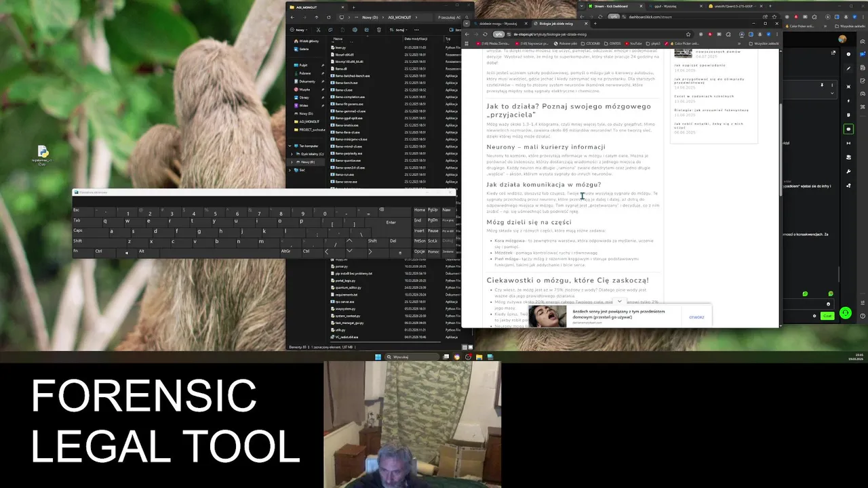Select Pulpit in File Explorer navigation pane

303,65
